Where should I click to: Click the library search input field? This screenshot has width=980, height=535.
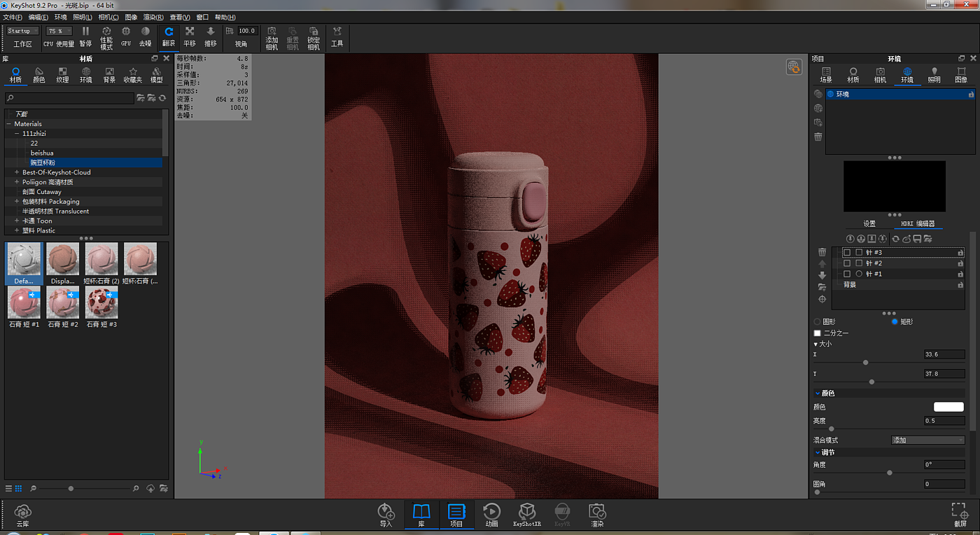click(x=70, y=99)
